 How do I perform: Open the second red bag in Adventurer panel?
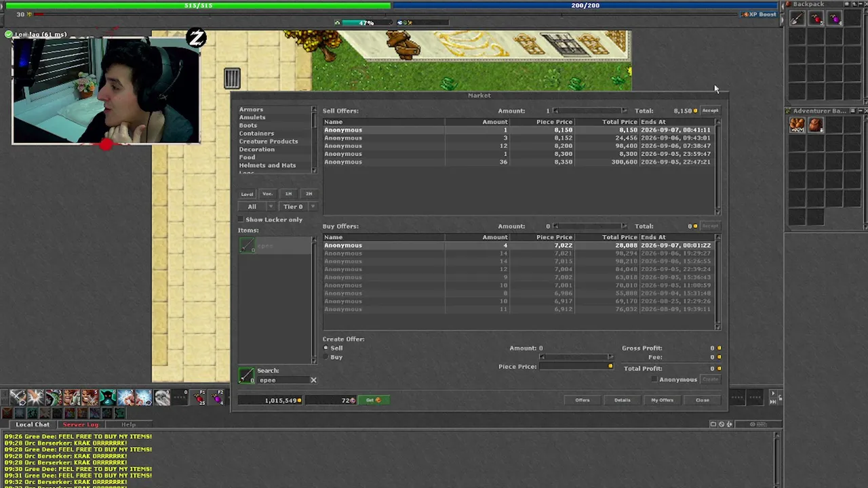(816, 125)
